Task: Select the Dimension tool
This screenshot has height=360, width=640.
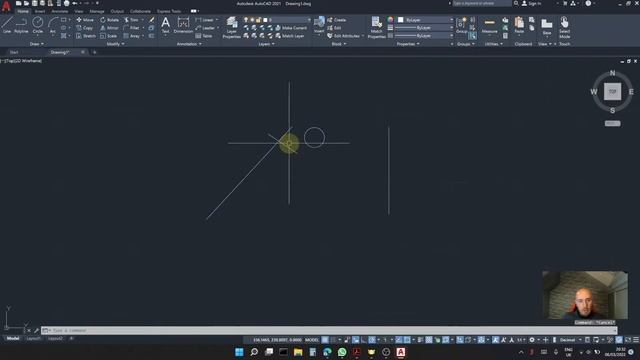Action: click(x=183, y=24)
